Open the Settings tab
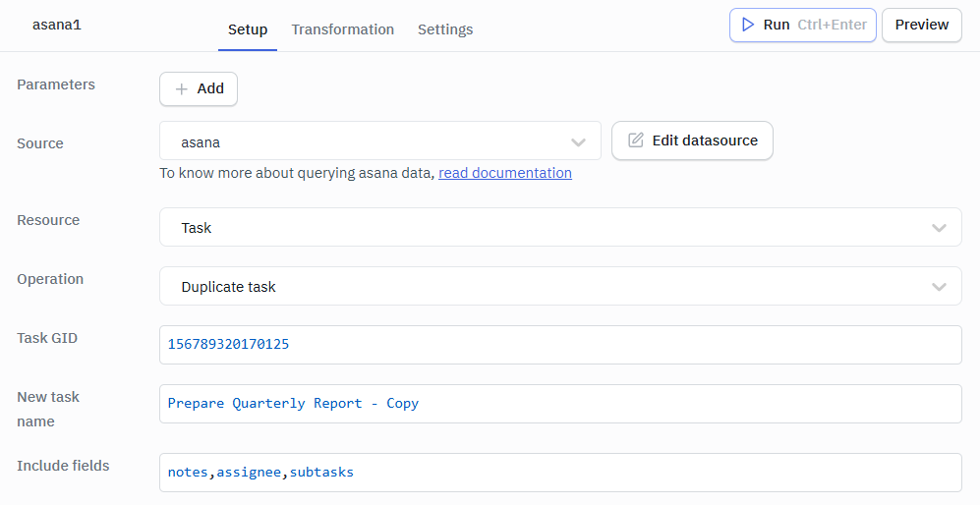 point(445,29)
